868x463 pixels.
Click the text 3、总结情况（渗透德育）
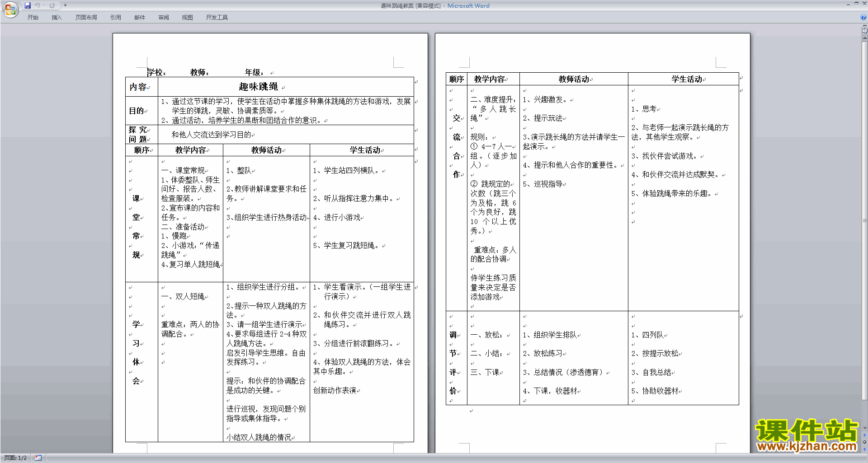tap(564, 372)
